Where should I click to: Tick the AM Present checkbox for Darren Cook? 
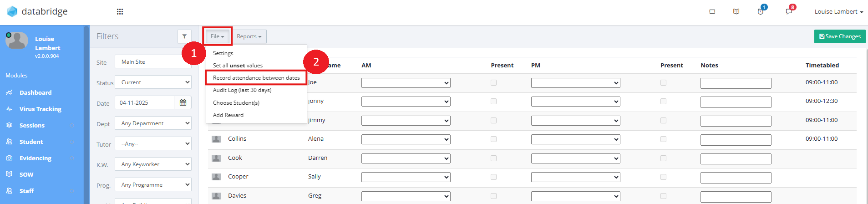pyautogui.click(x=493, y=158)
